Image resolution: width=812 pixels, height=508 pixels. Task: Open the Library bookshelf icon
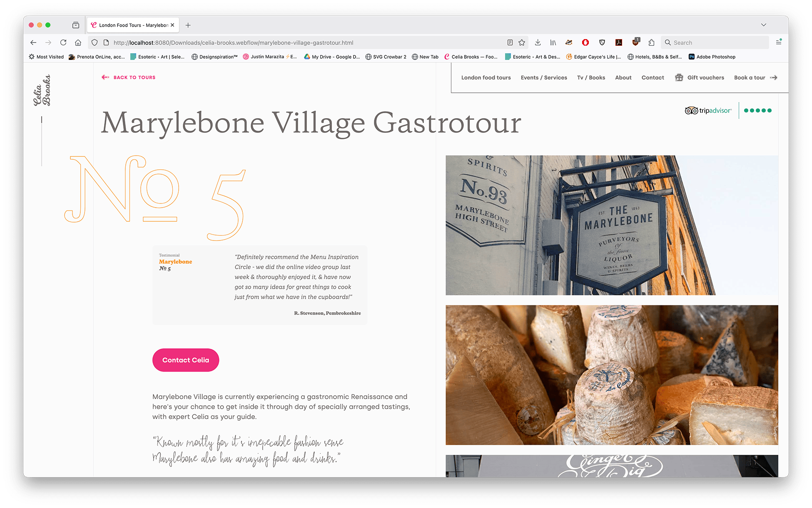coord(553,42)
